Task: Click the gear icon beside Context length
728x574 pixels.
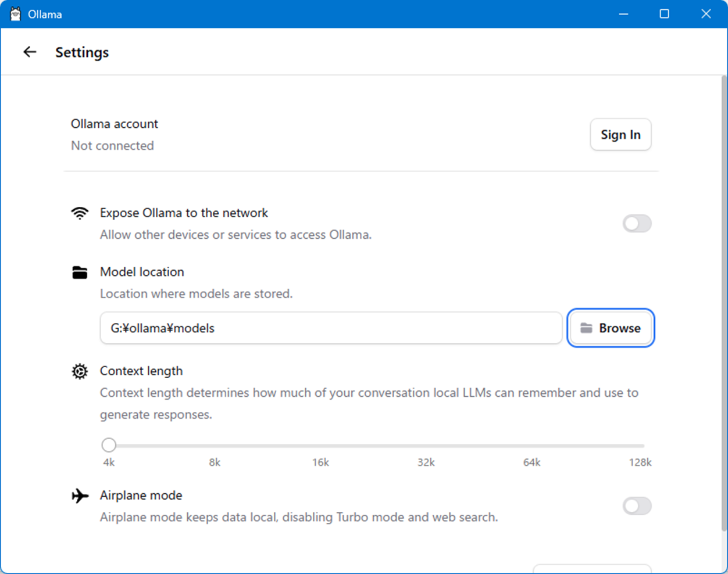Action: [x=80, y=371]
